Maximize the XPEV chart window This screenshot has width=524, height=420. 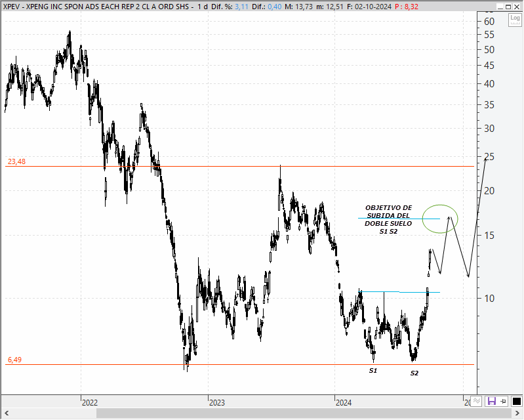pyautogui.click(x=508, y=7)
